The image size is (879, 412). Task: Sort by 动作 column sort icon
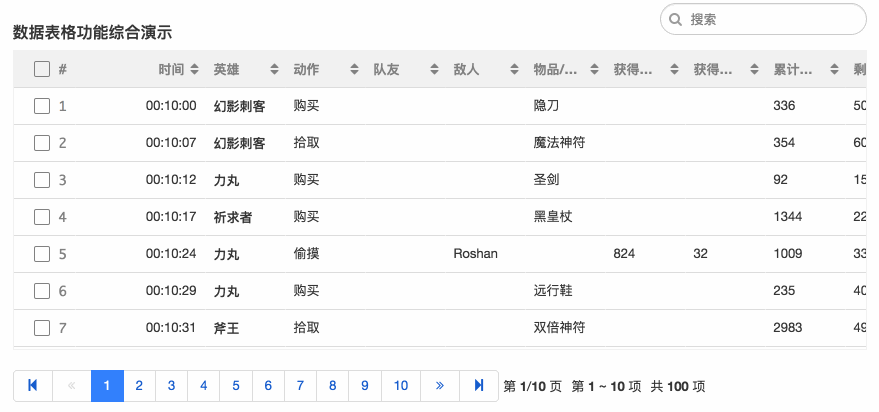(x=354, y=70)
